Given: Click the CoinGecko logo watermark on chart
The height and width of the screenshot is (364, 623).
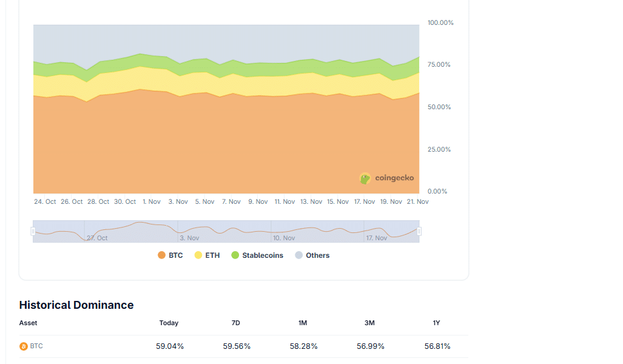Looking at the screenshot, I should pos(387,178).
